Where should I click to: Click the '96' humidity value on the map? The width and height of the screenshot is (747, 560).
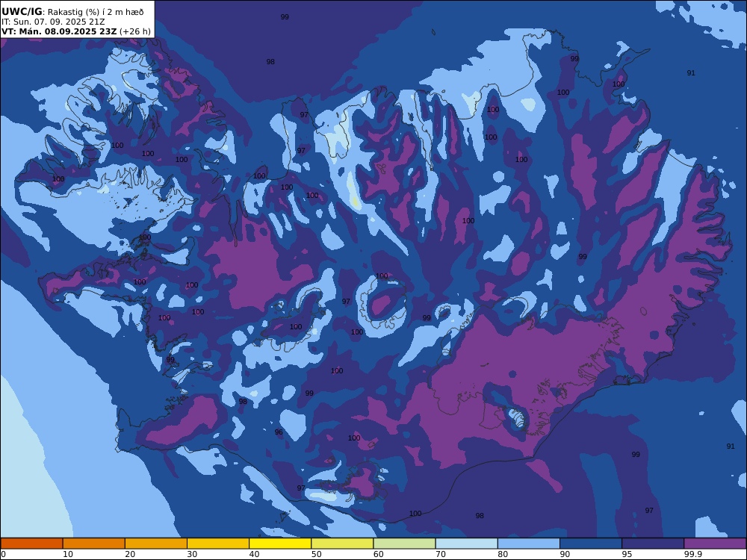(x=279, y=432)
